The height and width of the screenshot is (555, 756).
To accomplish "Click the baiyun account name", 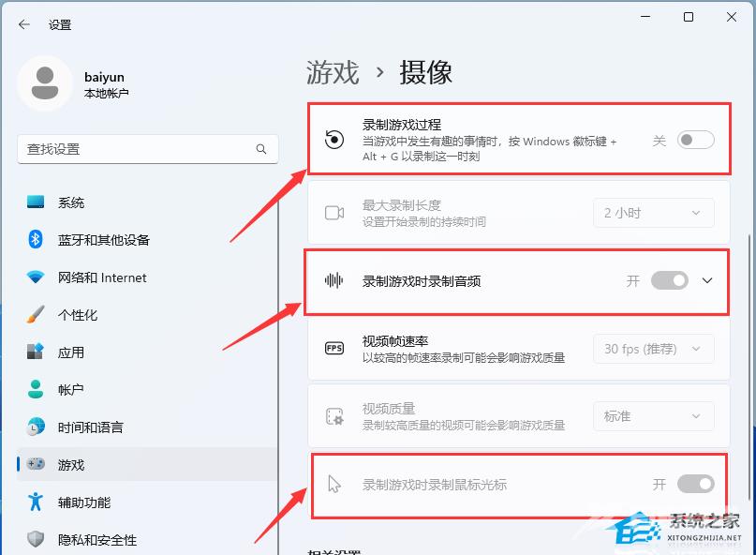I will click(104, 77).
